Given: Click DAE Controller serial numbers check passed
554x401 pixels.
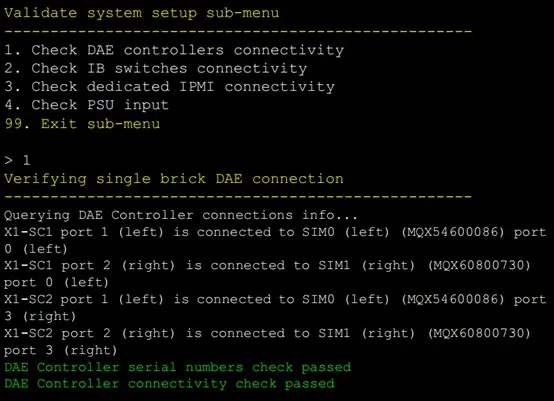Looking at the screenshot, I should point(177,367).
